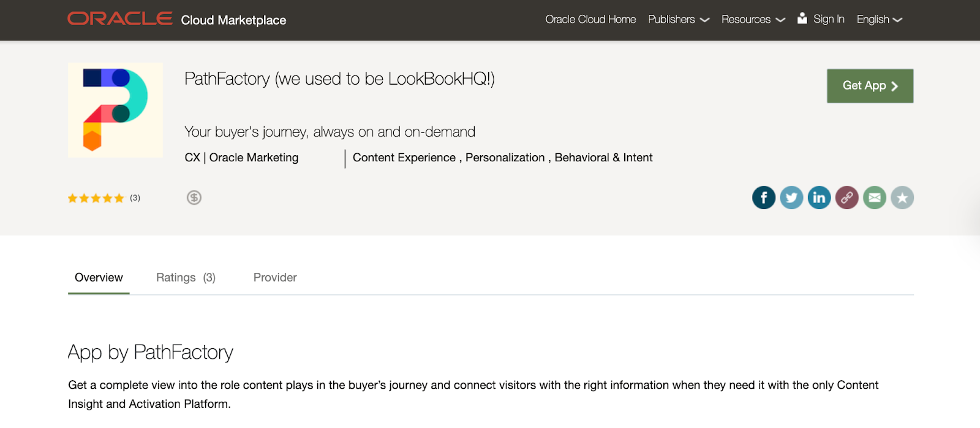Click the 'App by PathFactory' heading
Image resolution: width=980 pixels, height=428 pixels.
(x=150, y=353)
